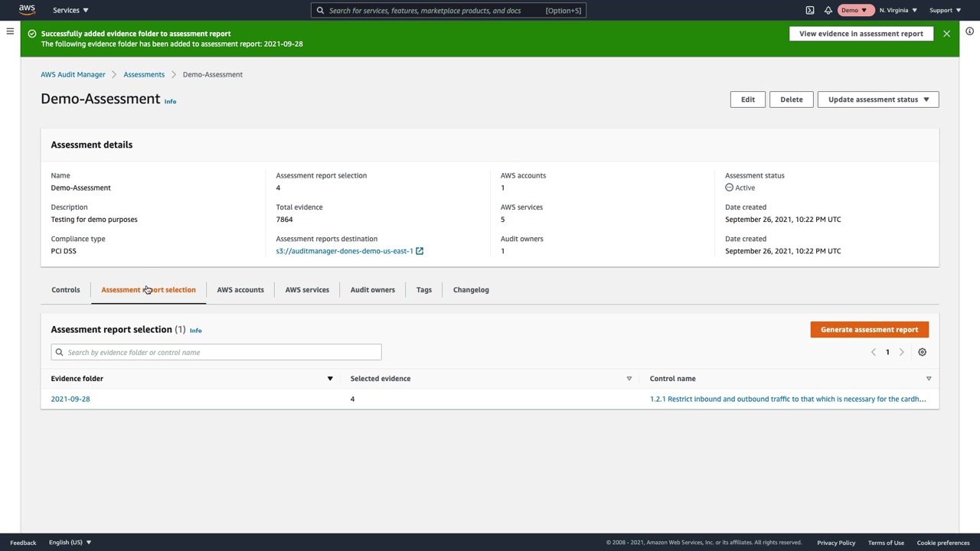Click the evidence folder search field
Viewport: 980px width, 551px height.
point(216,352)
